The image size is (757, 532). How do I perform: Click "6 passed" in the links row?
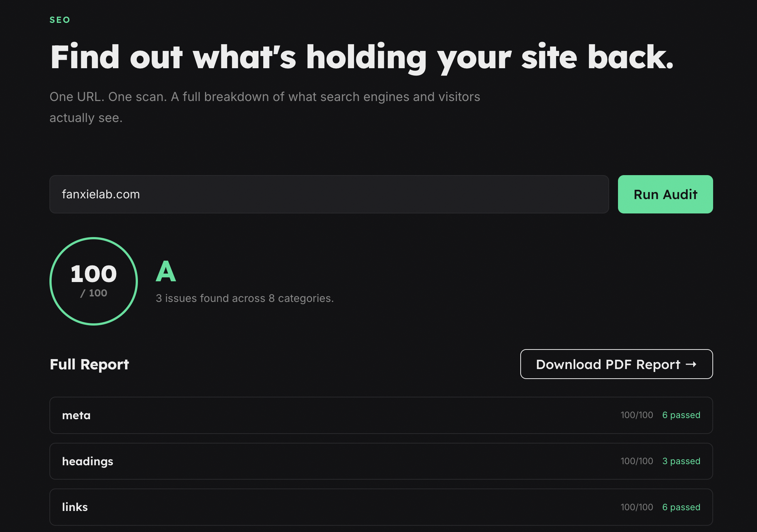click(x=681, y=507)
